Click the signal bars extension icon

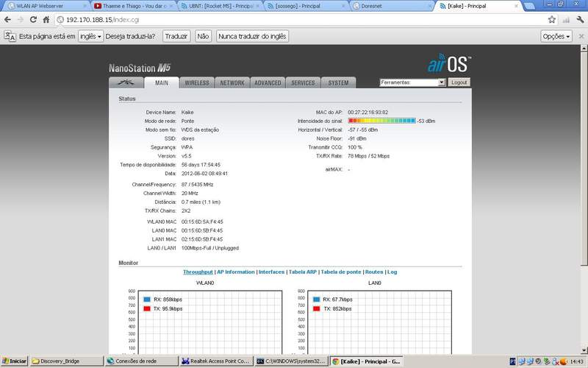tap(566, 20)
